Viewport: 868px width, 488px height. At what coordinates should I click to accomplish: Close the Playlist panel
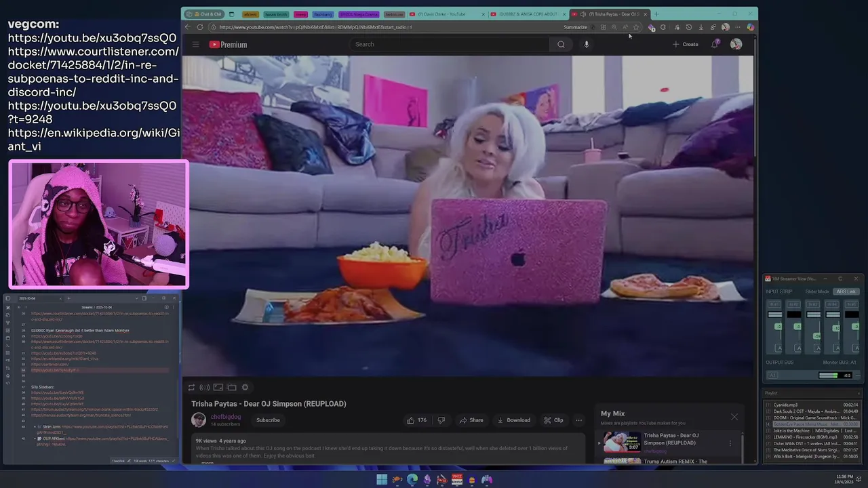coord(858,393)
